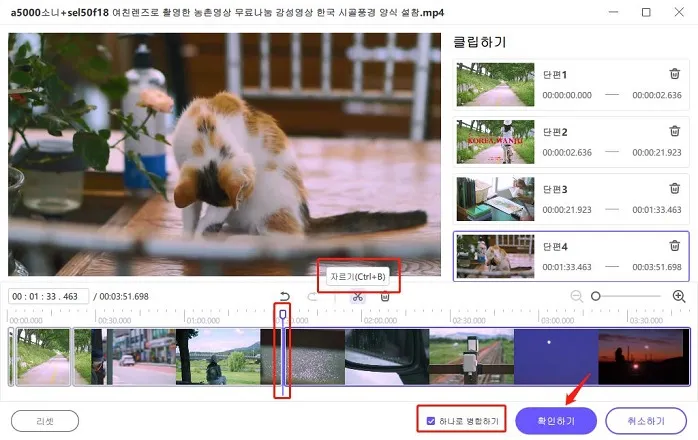The height and width of the screenshot is (440, 698).
Task: Click the redo arrow icon
Action: tap(312, 296)
